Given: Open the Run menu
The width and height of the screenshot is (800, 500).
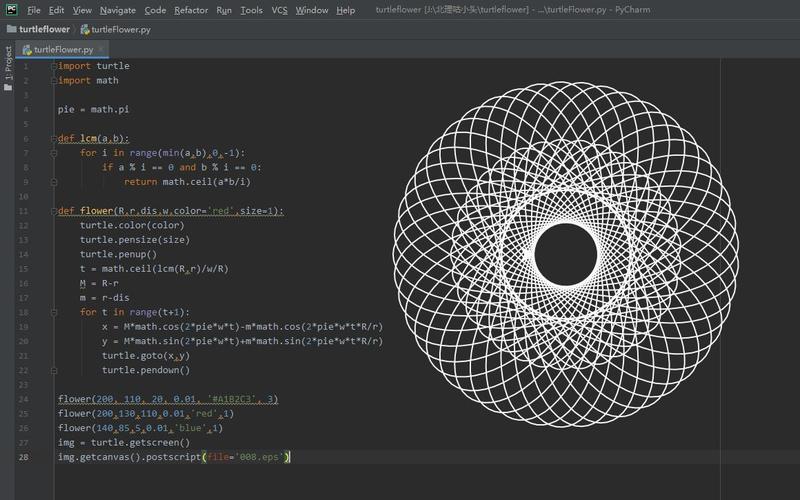Looking at the screenshot, I should (x=224, y=10).
